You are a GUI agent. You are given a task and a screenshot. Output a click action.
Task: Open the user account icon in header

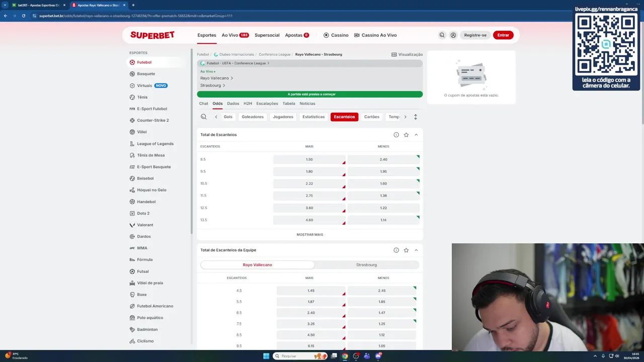453,35
